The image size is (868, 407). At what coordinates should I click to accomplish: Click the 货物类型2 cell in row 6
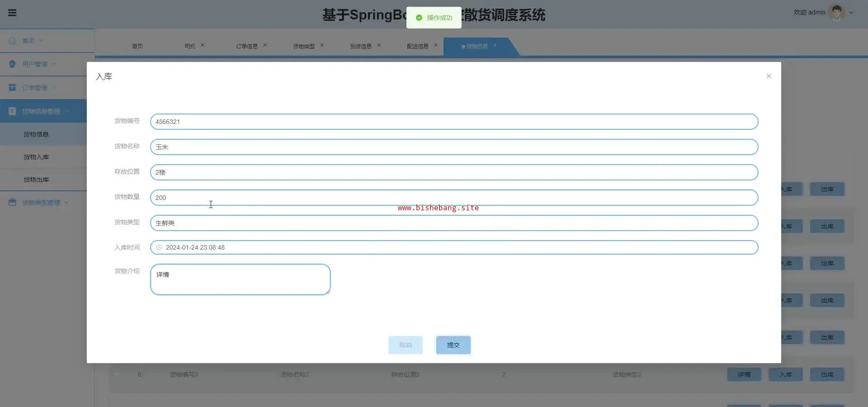point(627,374)
